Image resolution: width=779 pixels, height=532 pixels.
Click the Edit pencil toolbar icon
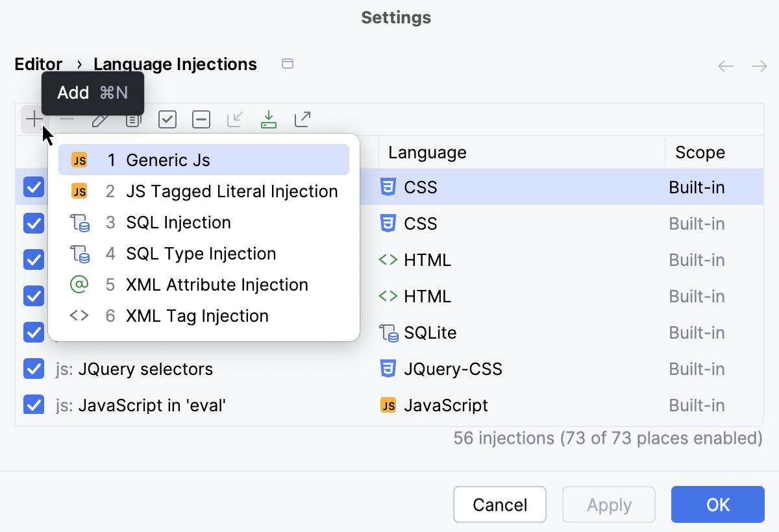(x=100, y=119)
